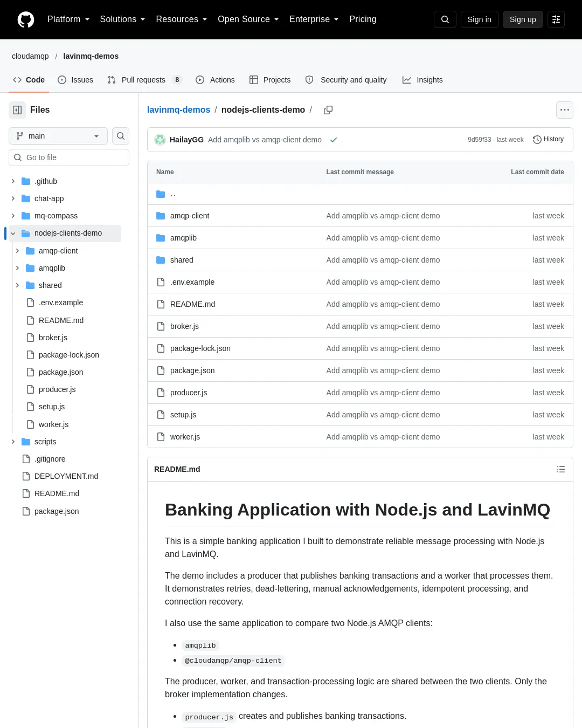This screenshot has width=582, height=728.
Task: Open lavinmq-demos breadcrumb link in path
Action: point(178,109)
